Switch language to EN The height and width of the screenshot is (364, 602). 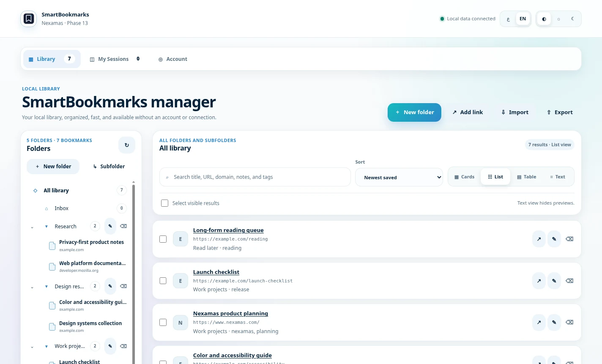coord(523,19)
